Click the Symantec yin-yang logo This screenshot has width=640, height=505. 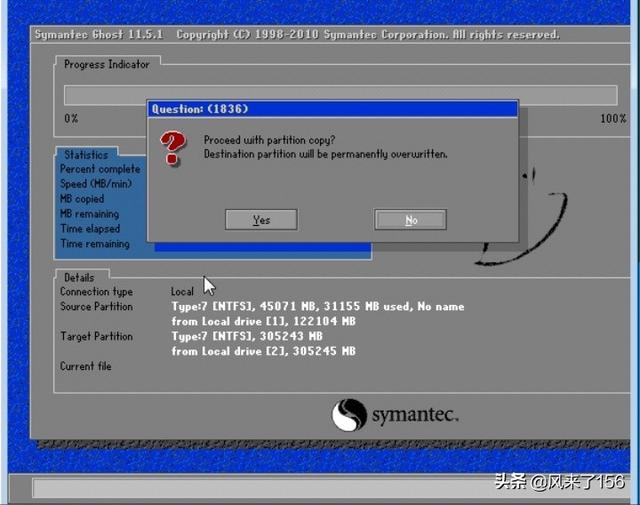(x=348, y=415)
